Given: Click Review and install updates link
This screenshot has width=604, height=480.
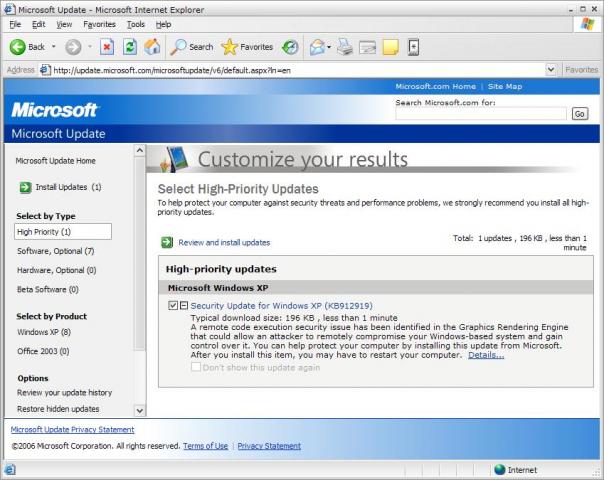Looking at the screenshot, I should (x=224, y=242).
